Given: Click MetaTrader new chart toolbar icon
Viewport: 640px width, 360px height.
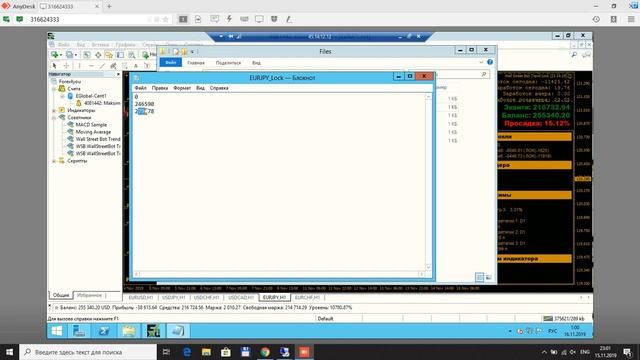Looking at the screenshot, I should click(x=55, y=54).
